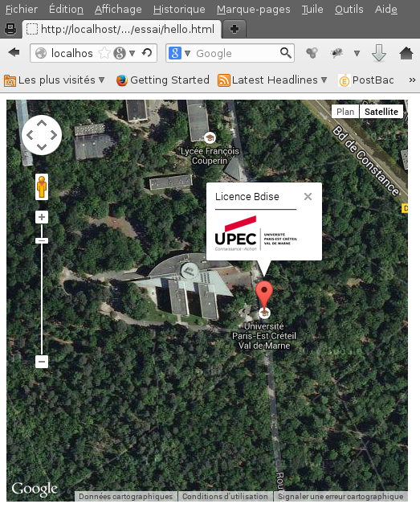The height and width of the screenshot is (508, 420).
Task: Open the Marque-pages menu
Action: point(253,10)
